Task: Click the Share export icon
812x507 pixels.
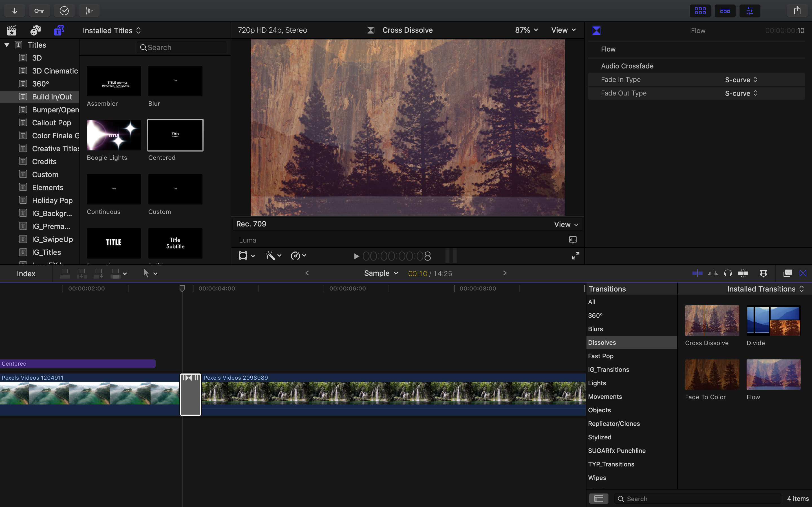Action: [x=798, y=10]
